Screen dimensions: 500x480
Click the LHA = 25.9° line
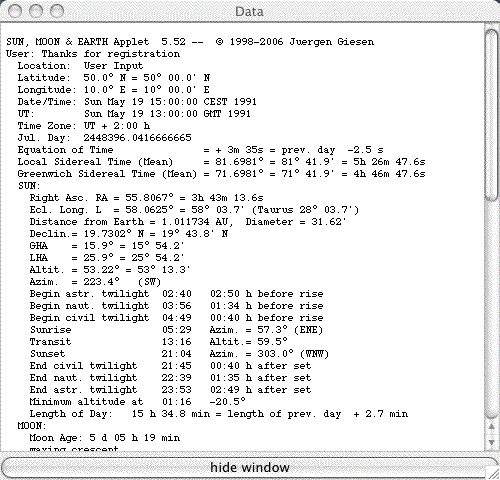[107, 258]
